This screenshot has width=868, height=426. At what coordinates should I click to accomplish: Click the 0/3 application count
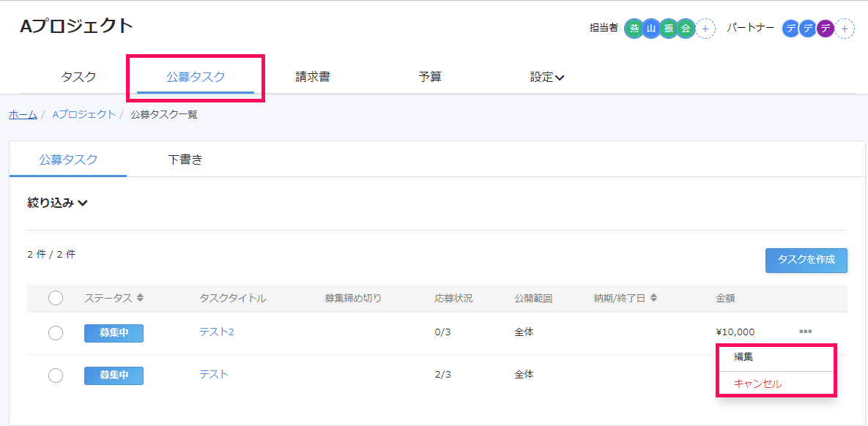[x=443, y=332]
